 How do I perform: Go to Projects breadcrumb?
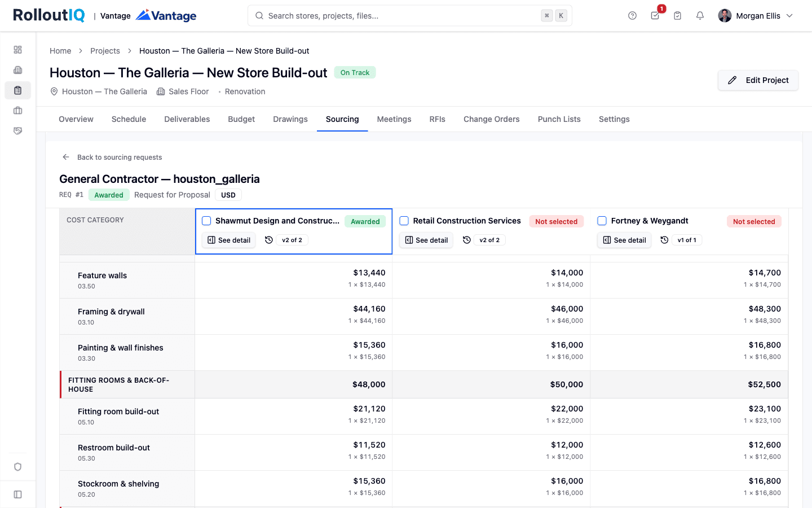(105, 51)
